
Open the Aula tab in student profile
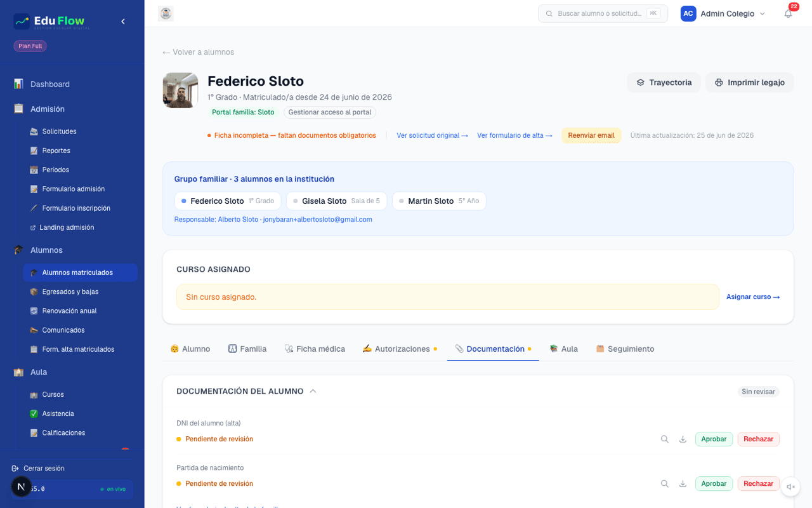click(x=563, y=349)
